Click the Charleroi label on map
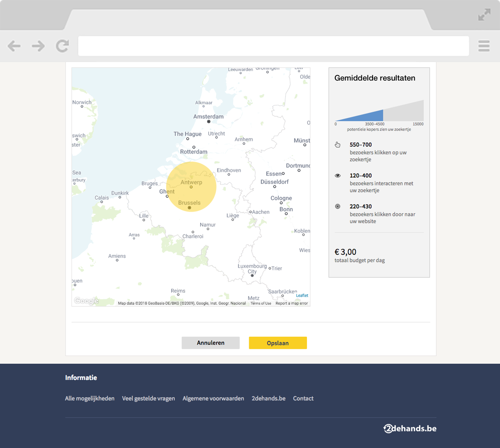Image resolution: width=500 pixels, height=448 pixels. coord(193,236)
